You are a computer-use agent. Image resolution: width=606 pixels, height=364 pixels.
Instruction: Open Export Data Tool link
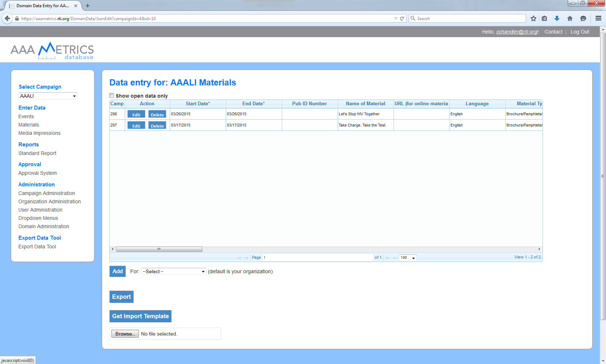(x=37, y=247)
